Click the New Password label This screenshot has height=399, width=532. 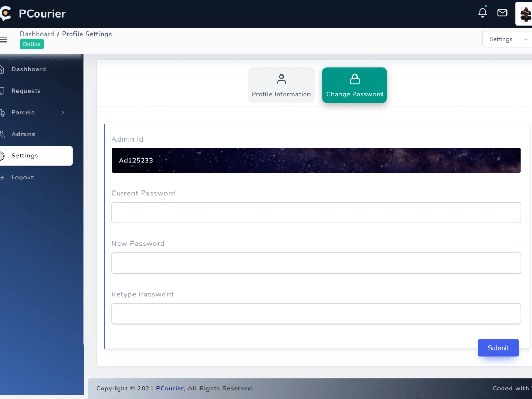pyautogui.click(x=138, y=243)
